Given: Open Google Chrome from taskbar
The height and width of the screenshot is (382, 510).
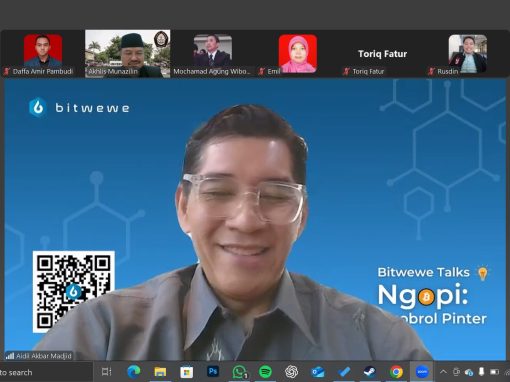Looking at the screenshot, I should (x=396, y=372).
